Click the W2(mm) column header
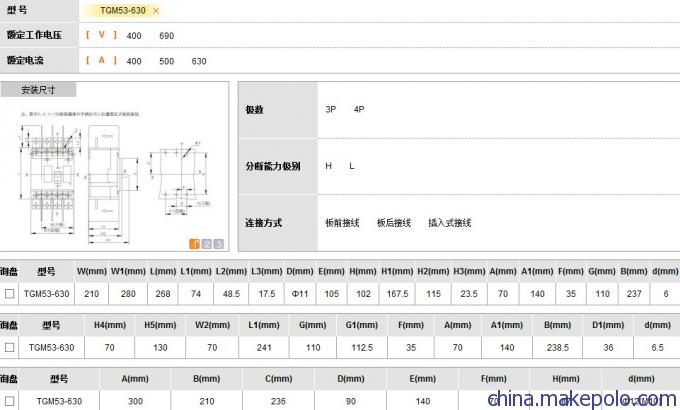Screen dimensions: 680x410 pyautogui.click(x=212, y=325)
